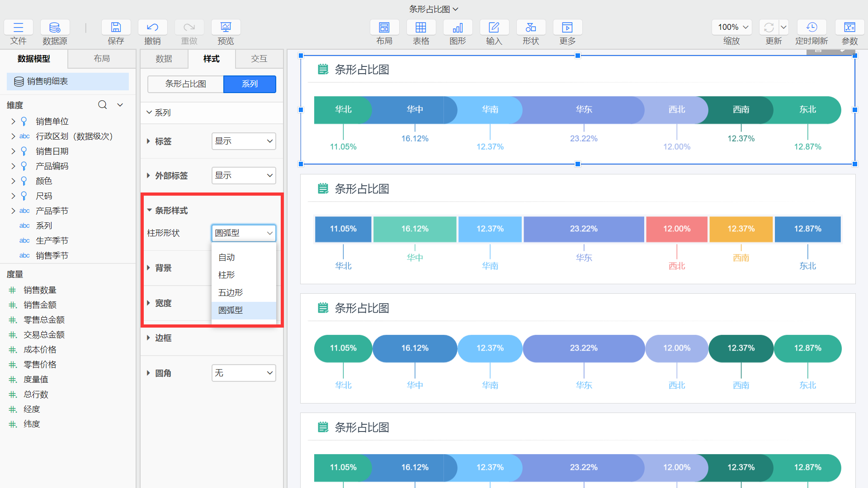This screenshot has width=868, height=488.
Task: Open the label display dropdown
Action: (244, 141)
